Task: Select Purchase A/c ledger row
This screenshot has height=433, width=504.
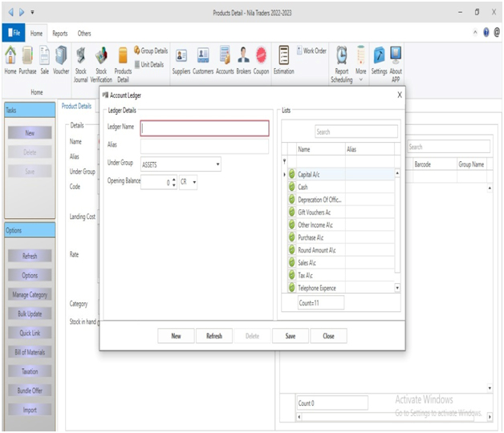Action: pos(341,237)
